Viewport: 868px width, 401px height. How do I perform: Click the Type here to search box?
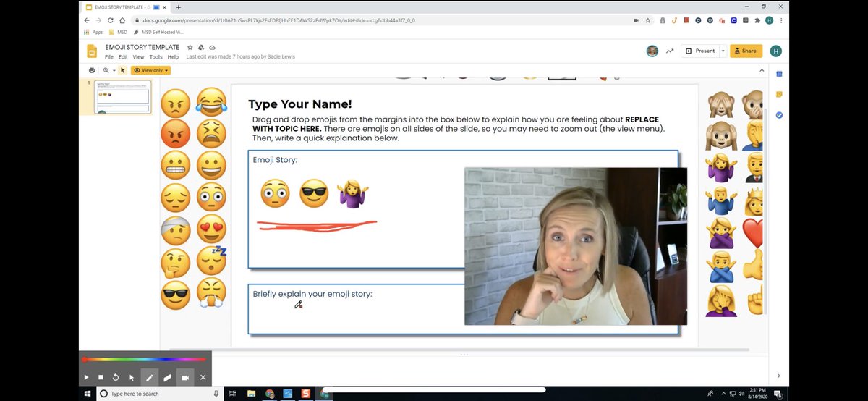(x=161, y=393)
